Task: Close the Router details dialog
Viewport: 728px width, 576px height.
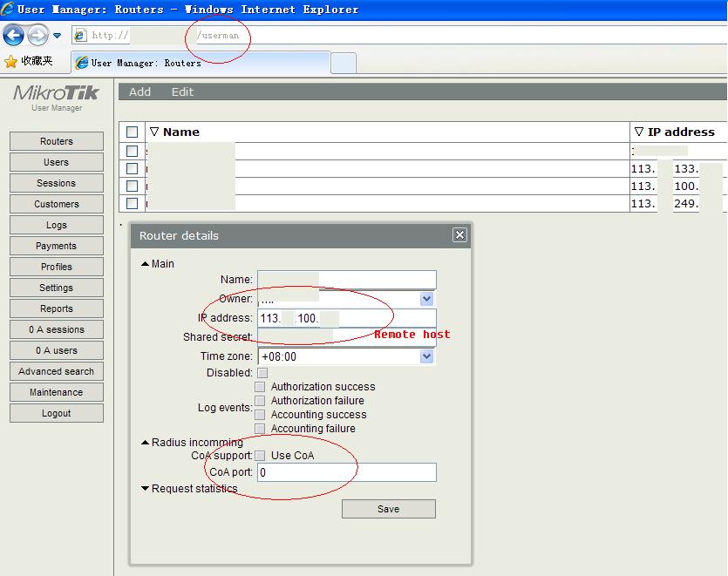Action: click(459, 235)
